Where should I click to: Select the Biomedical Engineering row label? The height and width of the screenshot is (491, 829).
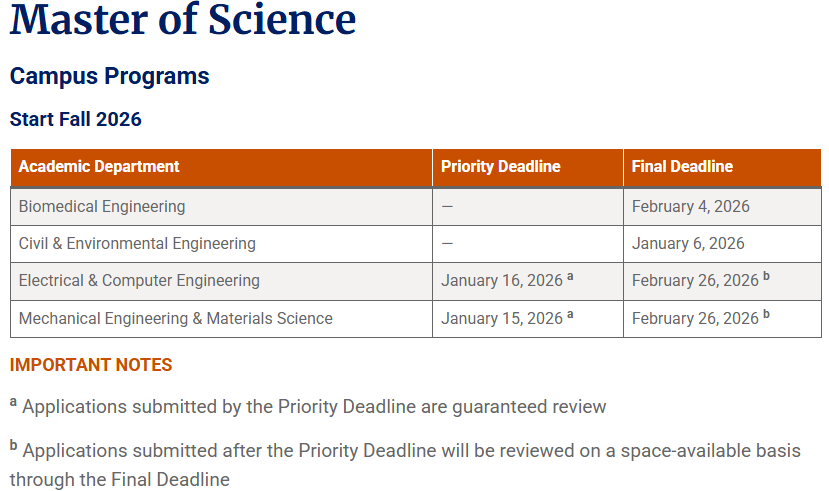[102, 206]
